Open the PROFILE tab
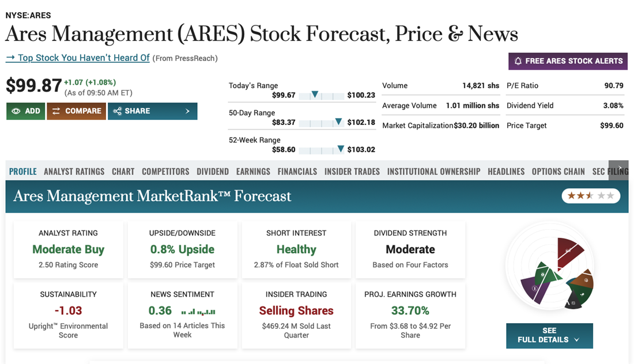 click(x=23, y=172)
